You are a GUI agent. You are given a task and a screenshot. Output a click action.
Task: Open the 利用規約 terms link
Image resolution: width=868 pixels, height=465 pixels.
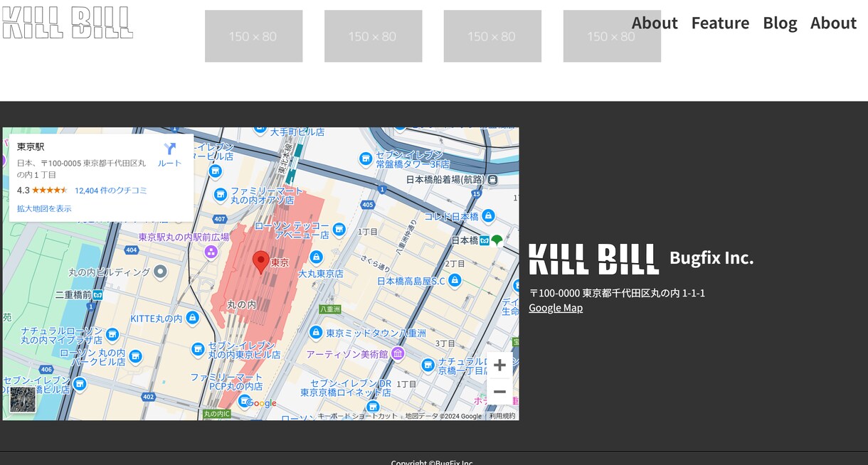point(502,416)
